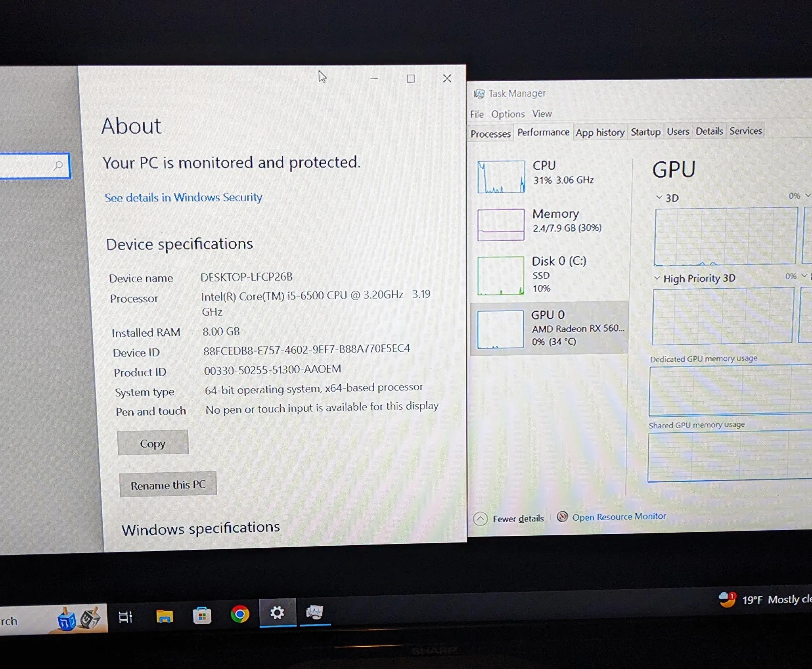Click the Rename this PC button
Viewport: 812px width, 669px height.
point(168,485)
